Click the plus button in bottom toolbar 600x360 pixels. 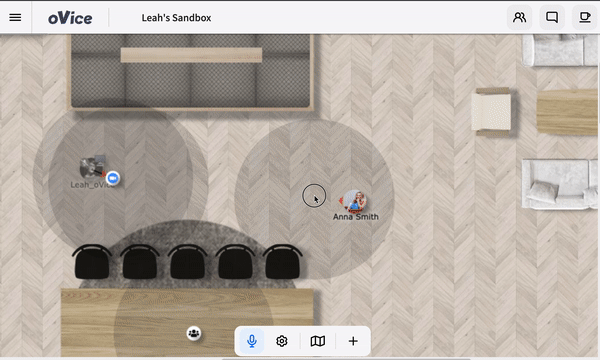point(353,341)
